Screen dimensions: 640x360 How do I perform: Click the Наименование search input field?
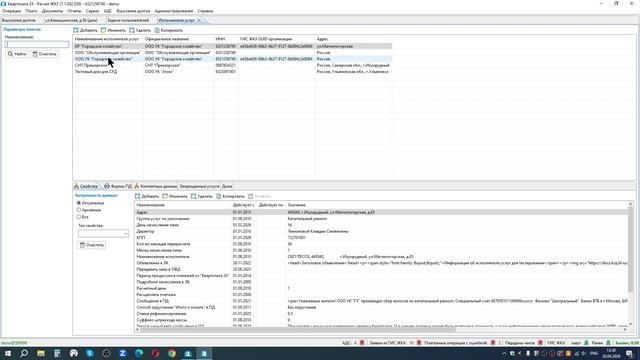coord(37,44)
